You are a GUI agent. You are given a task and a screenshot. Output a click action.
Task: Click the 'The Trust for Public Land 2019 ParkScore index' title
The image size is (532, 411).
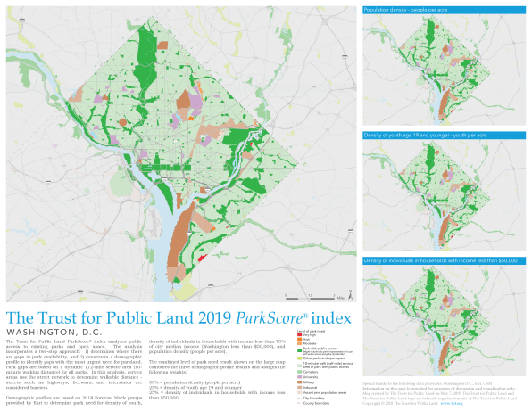[x=179, y=318]
